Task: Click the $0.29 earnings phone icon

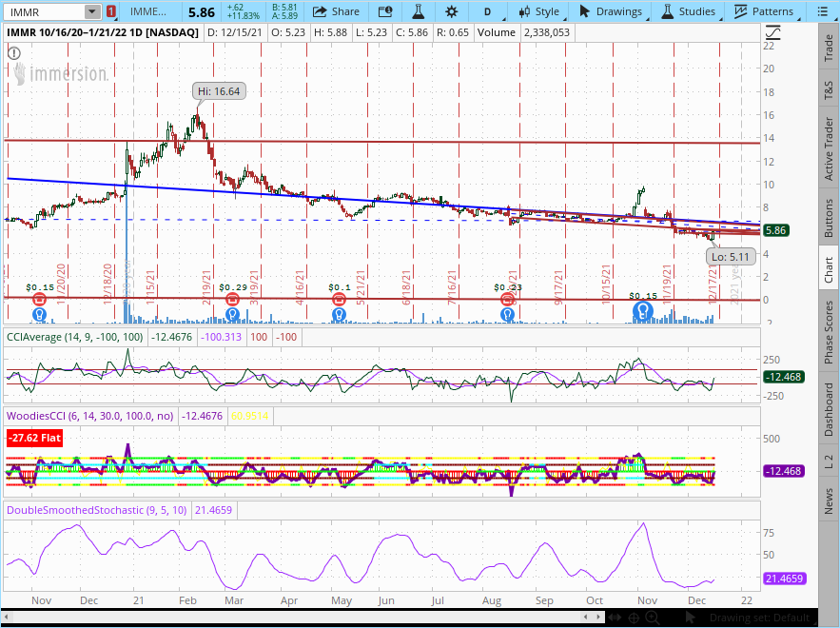Action: coord(233,299)
